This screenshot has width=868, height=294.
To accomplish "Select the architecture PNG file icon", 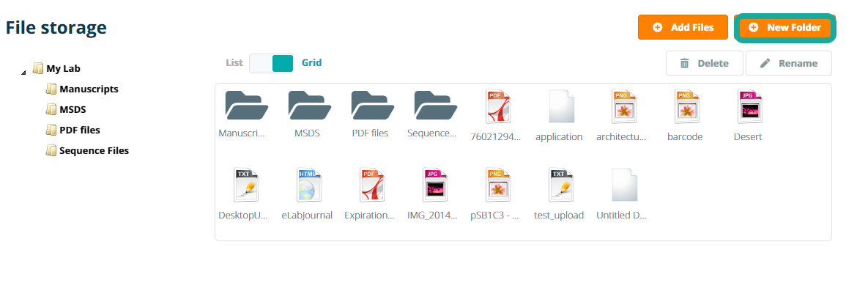I will (622, 107).
